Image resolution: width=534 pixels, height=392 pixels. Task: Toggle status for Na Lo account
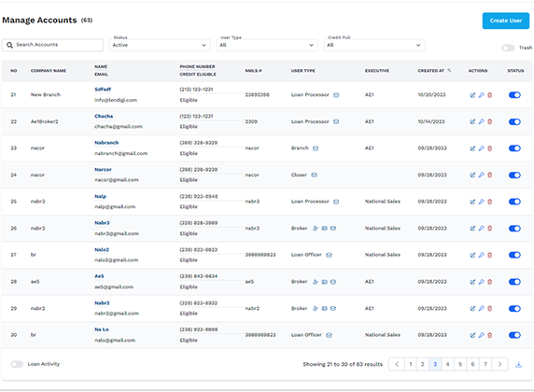pos(514,335)
